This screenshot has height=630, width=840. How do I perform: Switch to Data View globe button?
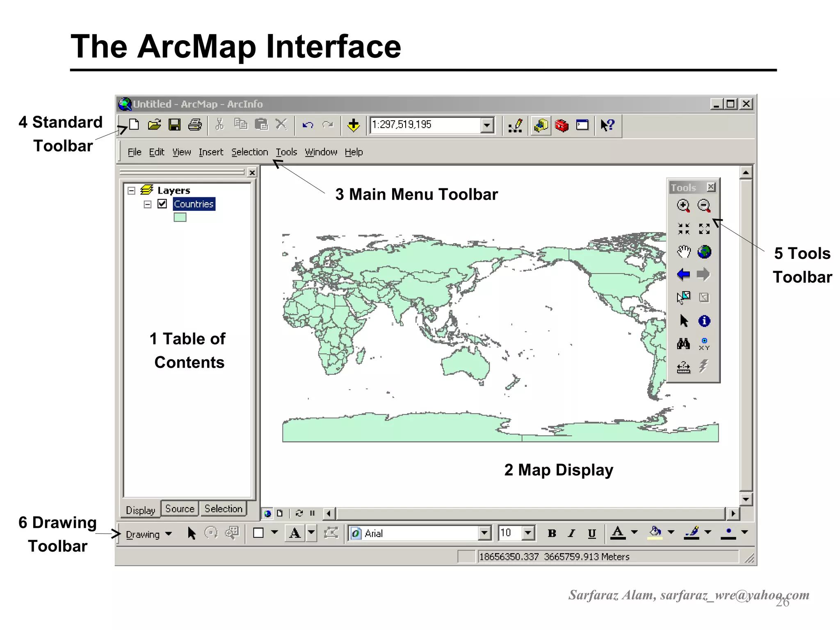click(268, 513)
